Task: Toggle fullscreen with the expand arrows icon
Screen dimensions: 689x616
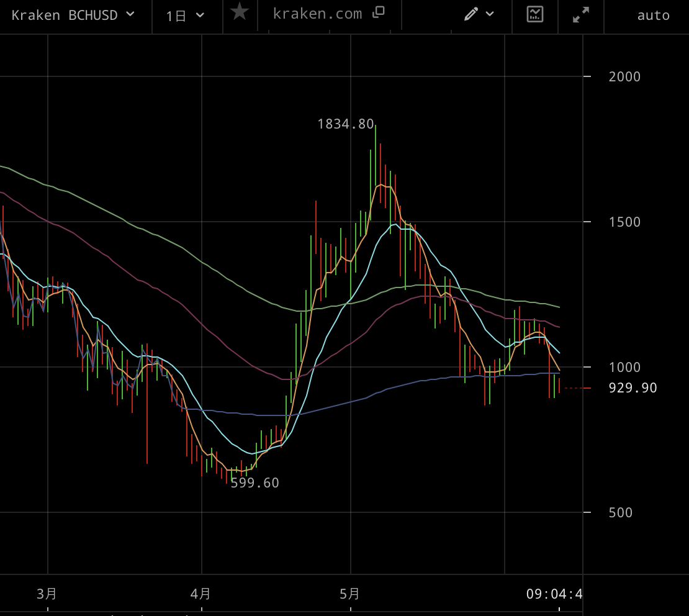Action: pos(581,15)
